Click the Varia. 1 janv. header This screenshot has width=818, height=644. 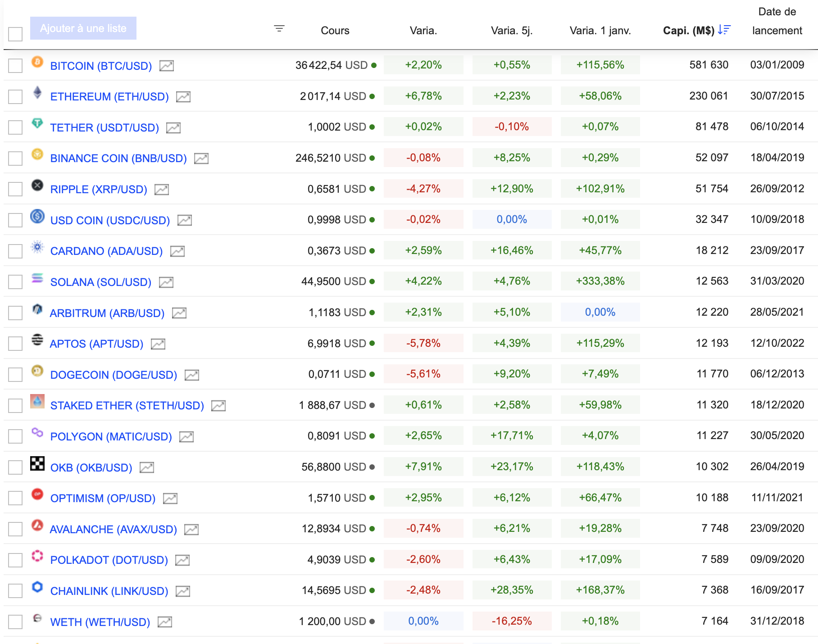(x=600, y=30)
